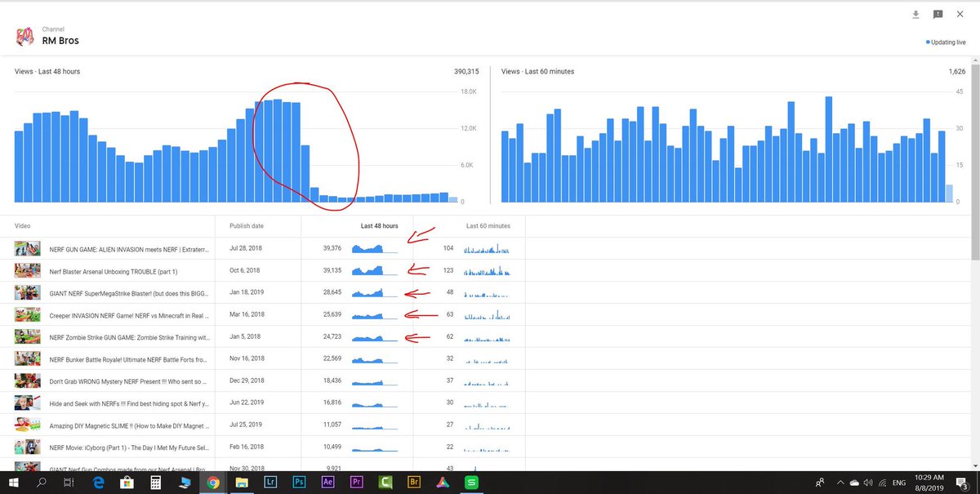This screenshot has height=494, width=980.
Task: Open Camtasia from taskbar
Action: [385, 483]
